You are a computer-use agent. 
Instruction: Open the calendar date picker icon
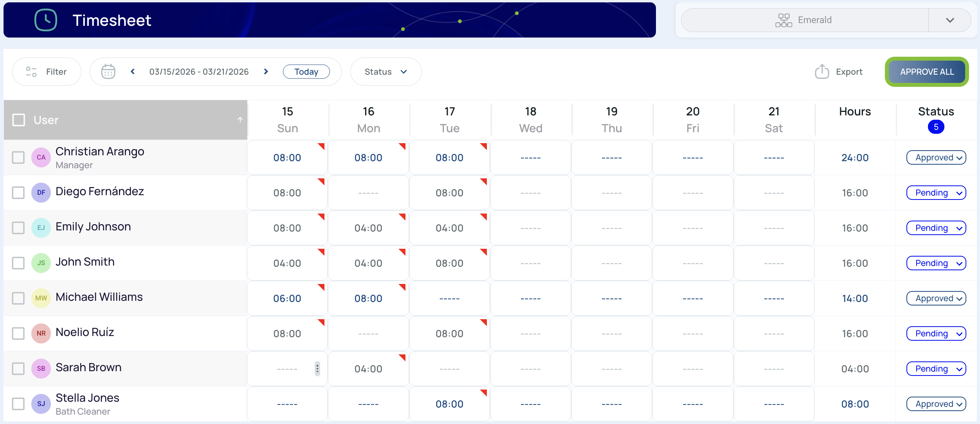(108, 72)
